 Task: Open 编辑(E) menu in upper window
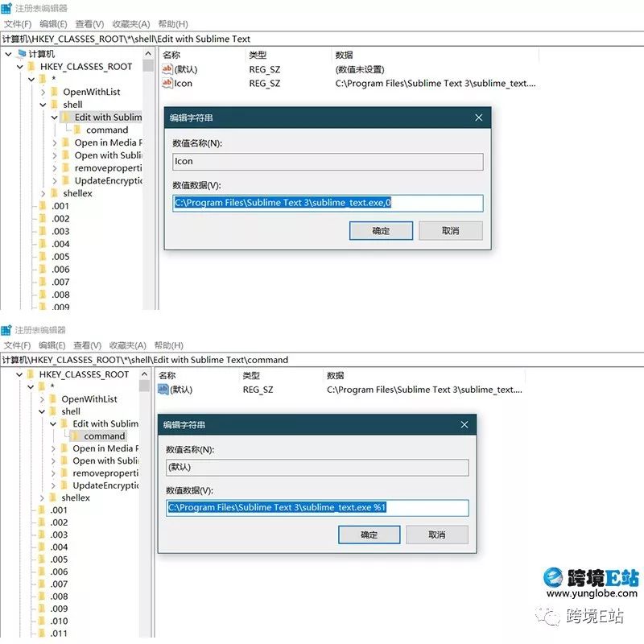[x=53, y=24]
